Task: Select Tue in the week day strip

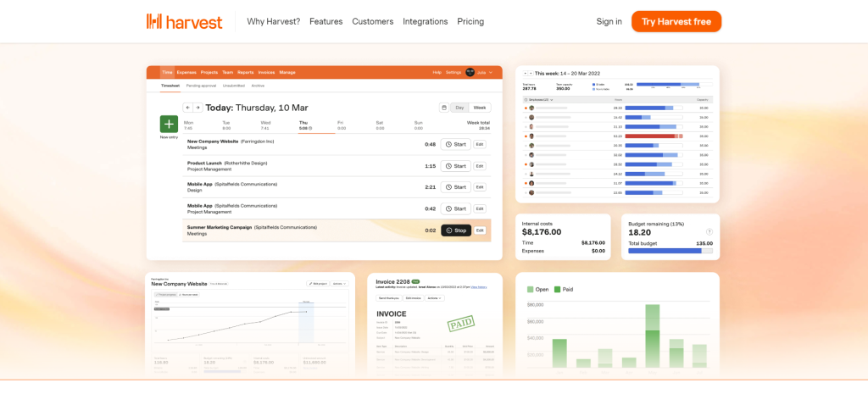Action: 226,125
